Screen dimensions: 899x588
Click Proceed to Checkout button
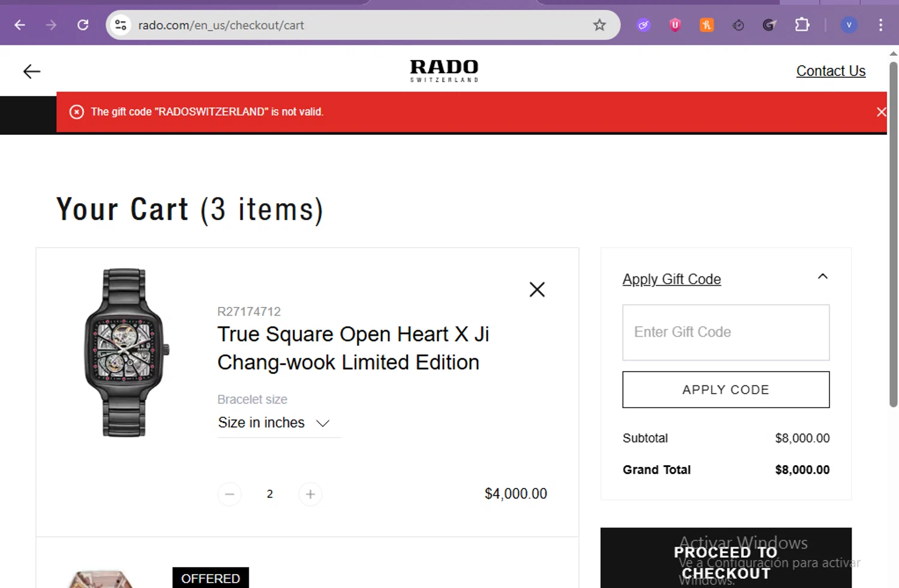click(726, 558)
